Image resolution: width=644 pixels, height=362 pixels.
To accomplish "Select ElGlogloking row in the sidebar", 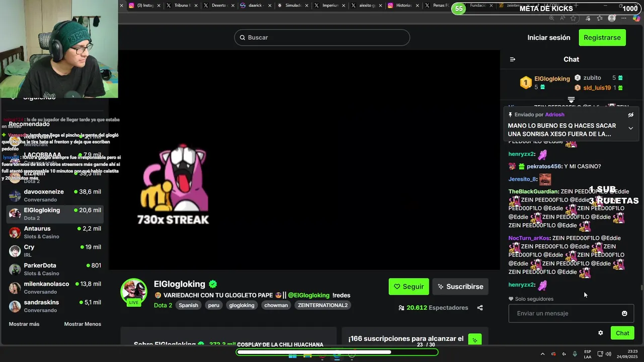I will 55,214.
